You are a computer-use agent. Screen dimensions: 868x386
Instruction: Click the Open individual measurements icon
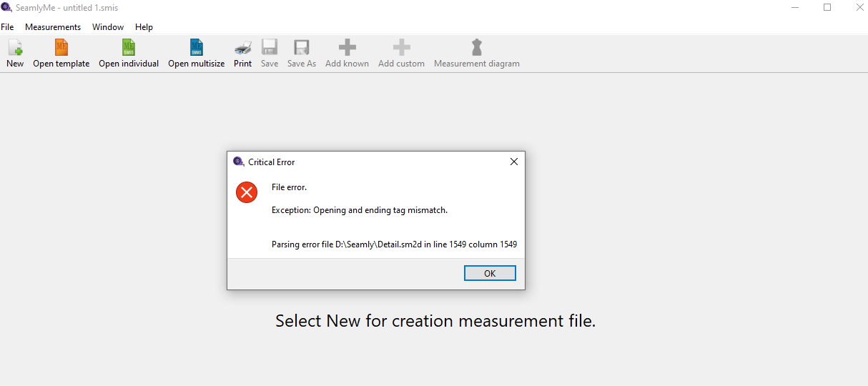pos(129,49)
